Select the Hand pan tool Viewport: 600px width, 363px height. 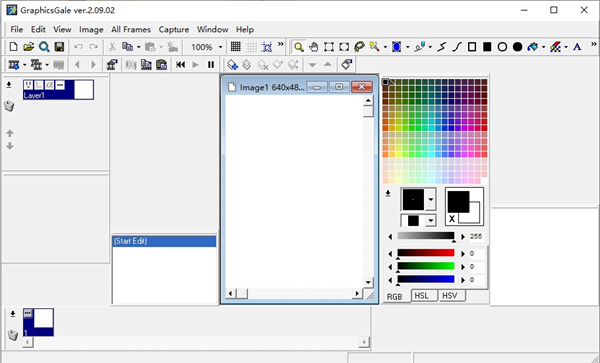[x=313, y=47]
